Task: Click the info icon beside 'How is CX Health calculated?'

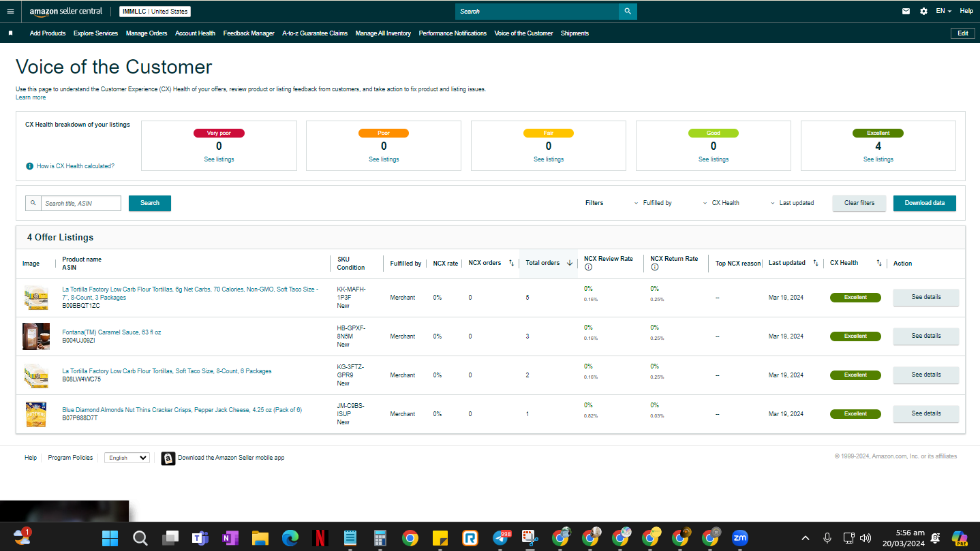Action: [x=30, y=166]
